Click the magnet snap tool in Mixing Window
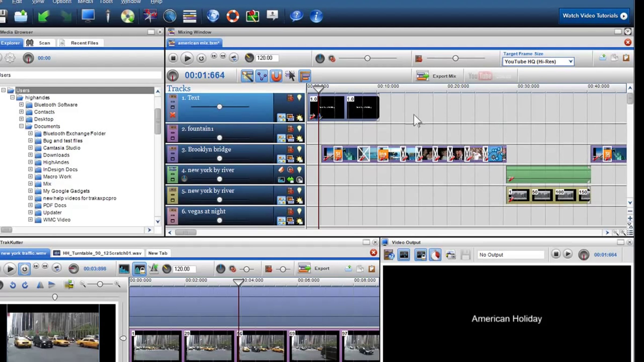Image resolution: width=644 pixels, height=362 pixels. click(276, 76)
